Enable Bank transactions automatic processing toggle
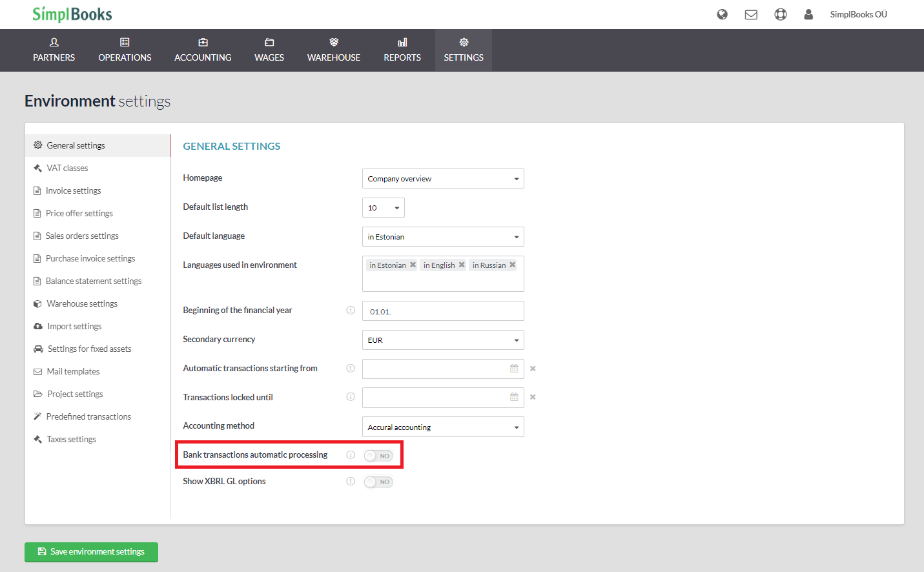 coord(378,455)
